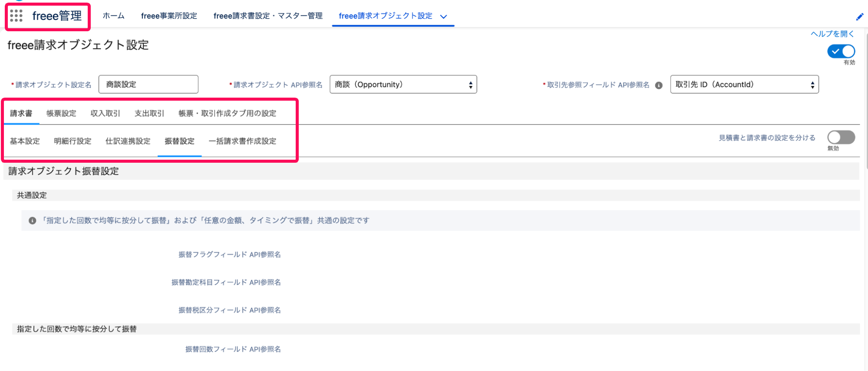Open freee請求書設定・マスター管理 tab
Screen dimensions: 868x371
(268, 16)
